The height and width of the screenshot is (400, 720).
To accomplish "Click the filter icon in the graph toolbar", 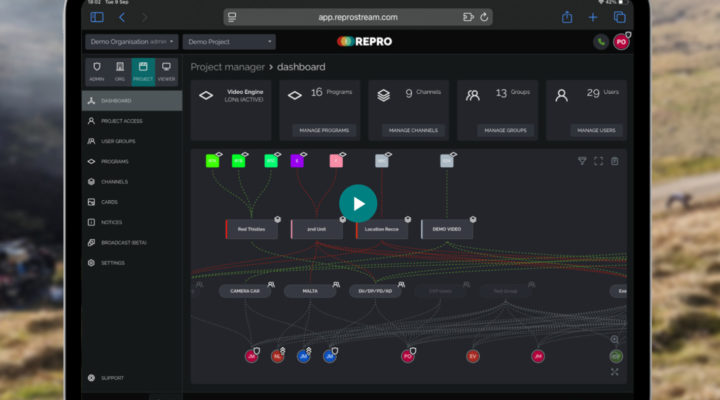I will [582, 161].
